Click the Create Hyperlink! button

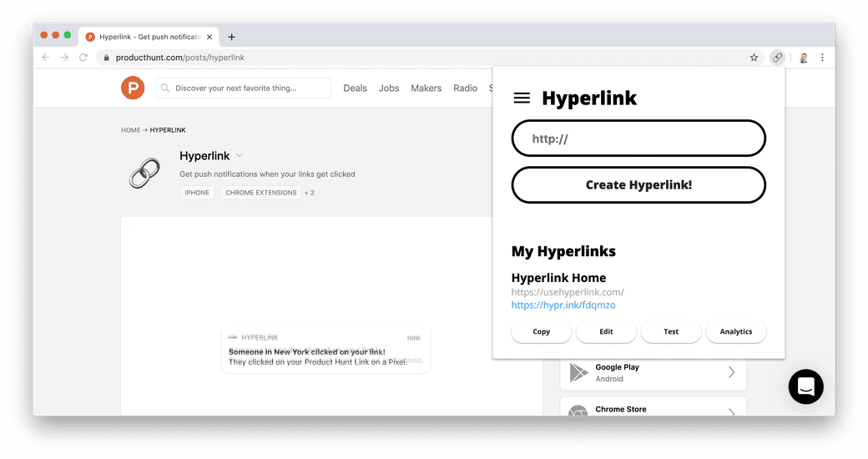(x=638, y=185)
